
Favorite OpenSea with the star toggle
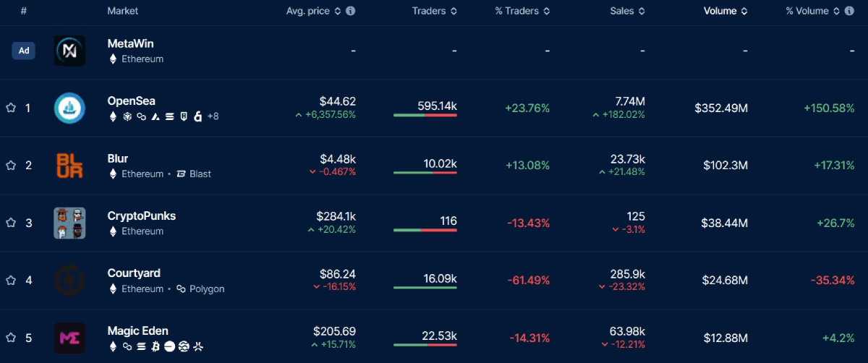(x=11, y=108)
